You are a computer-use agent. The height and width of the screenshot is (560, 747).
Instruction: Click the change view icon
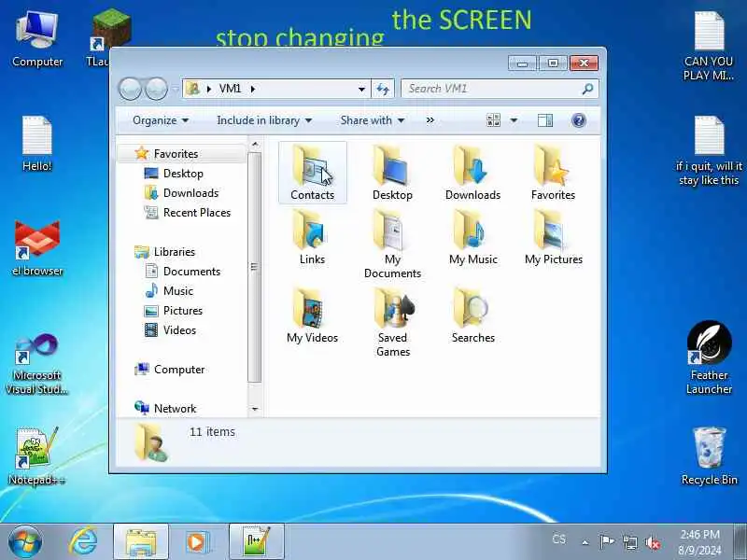(x=494, y=120)
